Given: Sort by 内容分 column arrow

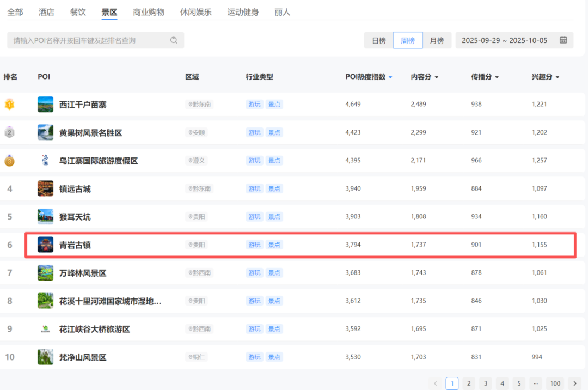Looking at the screenshot, I should [x=437, y=77].
